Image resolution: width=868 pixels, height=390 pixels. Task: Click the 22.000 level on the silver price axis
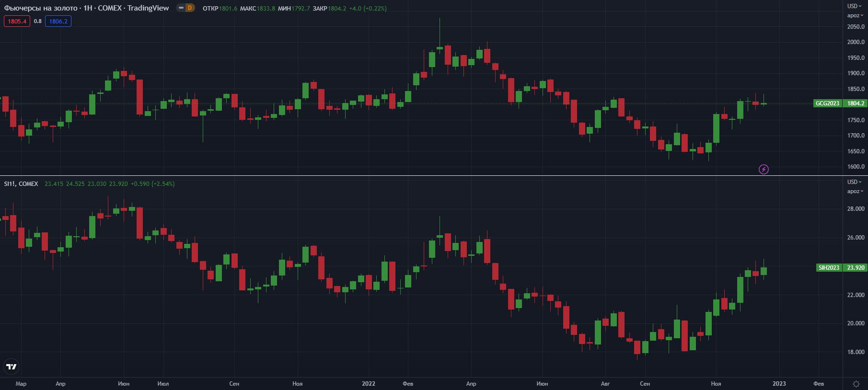[x=856, y=295]
